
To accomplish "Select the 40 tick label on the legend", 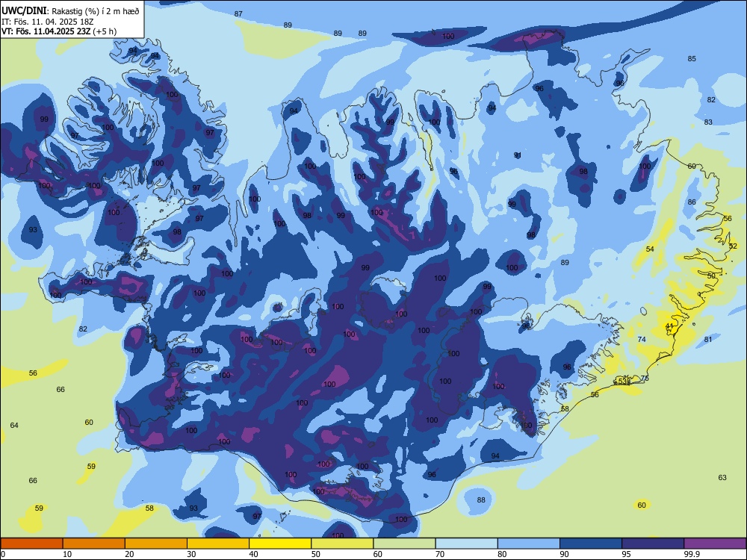I will (253, 554).
